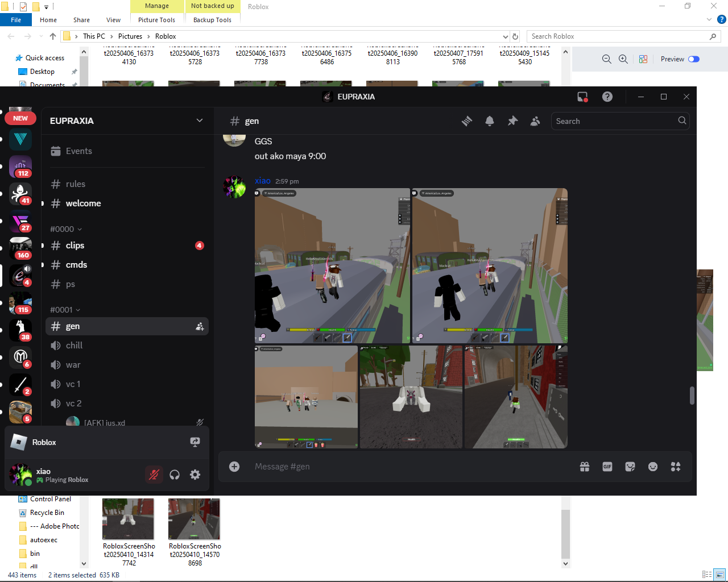Switch Explorer to large thumbnails view
Screen dimensions: 728x582
tap(720, 575)
